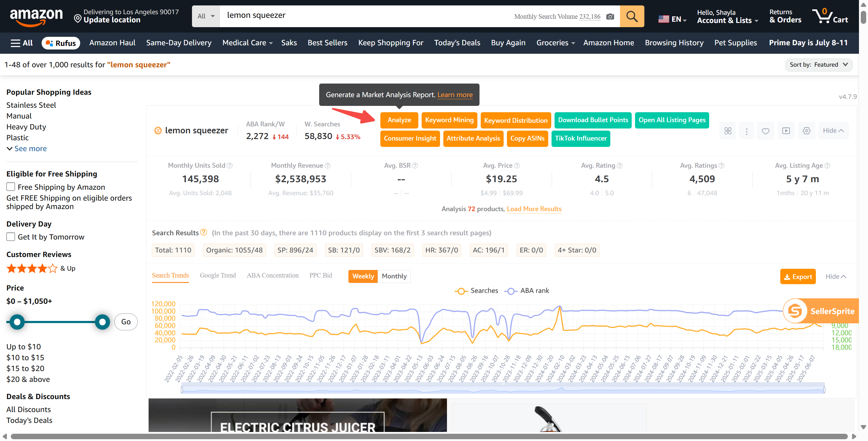Click the Keyword Mining button

click(x=449, y=120)
